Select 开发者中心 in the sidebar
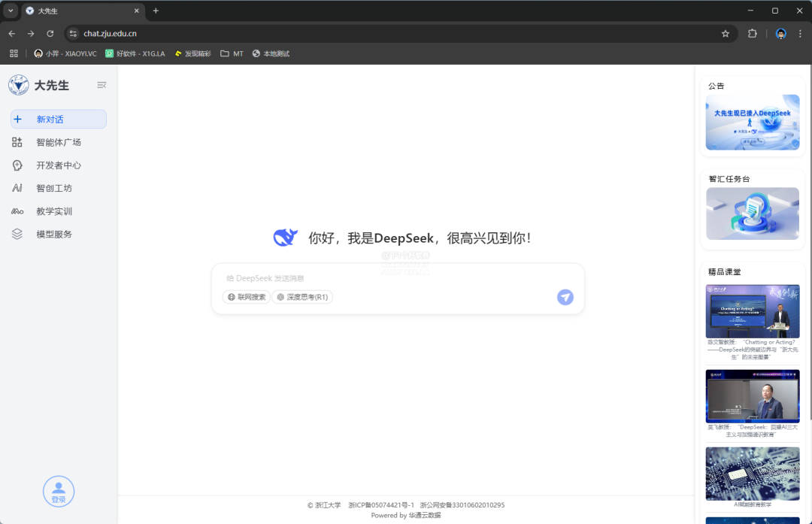The image size is (812, 524). 58,165
